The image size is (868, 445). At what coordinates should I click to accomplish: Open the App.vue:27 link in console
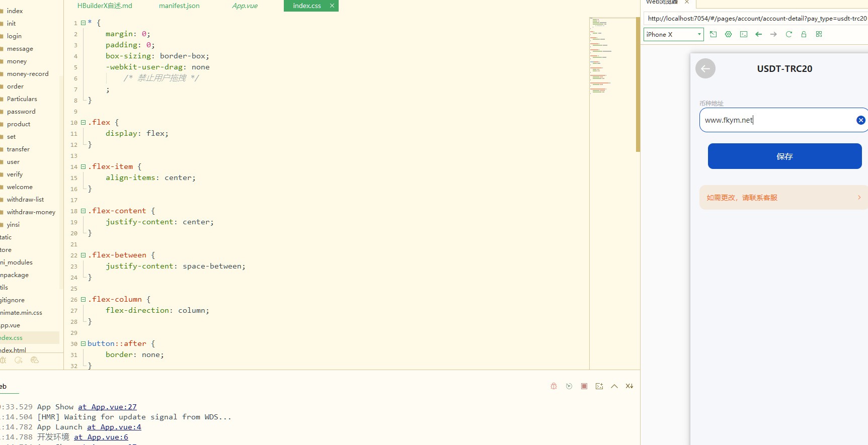tap(107, 407)
